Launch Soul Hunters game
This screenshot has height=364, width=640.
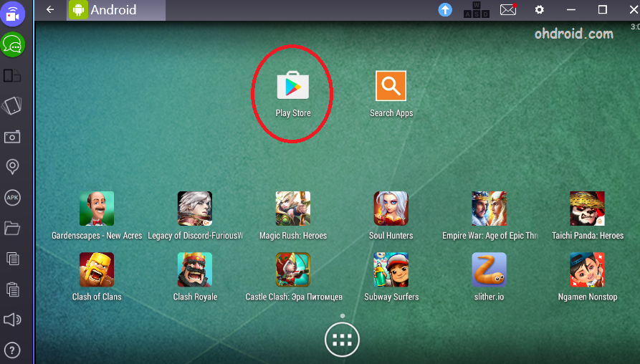[391, 209]
